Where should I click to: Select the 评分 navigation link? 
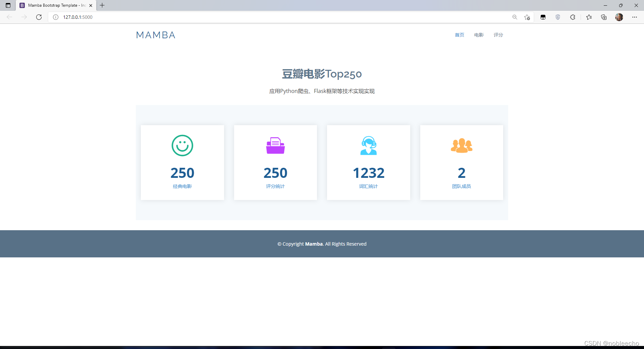pyautogui.click(x=498, y=35)
